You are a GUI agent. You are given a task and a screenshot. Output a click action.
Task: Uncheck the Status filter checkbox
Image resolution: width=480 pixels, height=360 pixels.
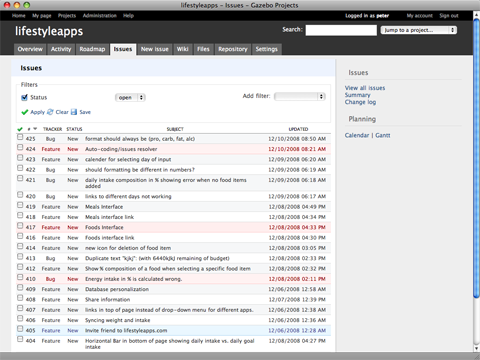[x=24, y=97]
